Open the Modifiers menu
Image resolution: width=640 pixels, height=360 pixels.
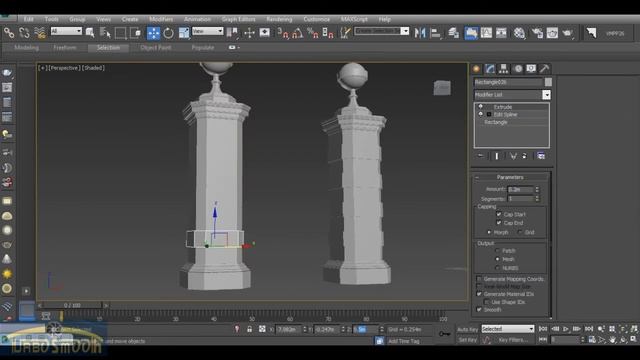161,19
